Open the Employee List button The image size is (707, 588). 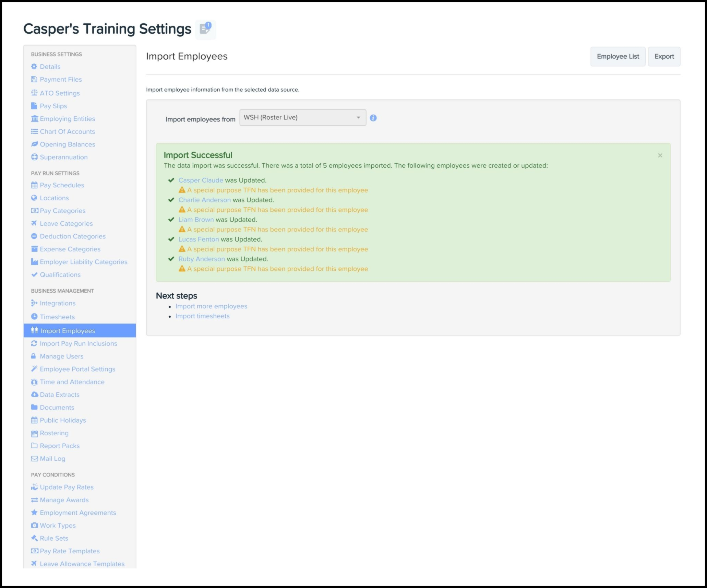click(x=618, y=57)
